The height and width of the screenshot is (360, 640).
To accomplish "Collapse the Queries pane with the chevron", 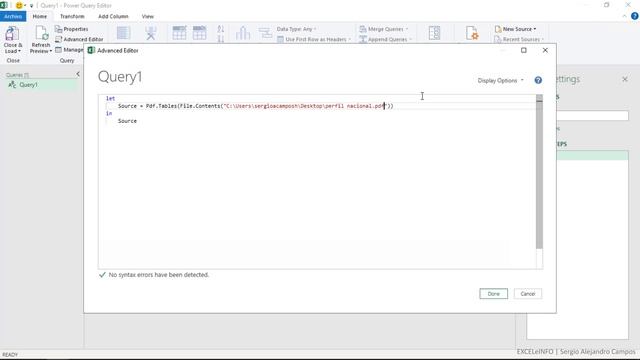I will [x=78, y=74].
